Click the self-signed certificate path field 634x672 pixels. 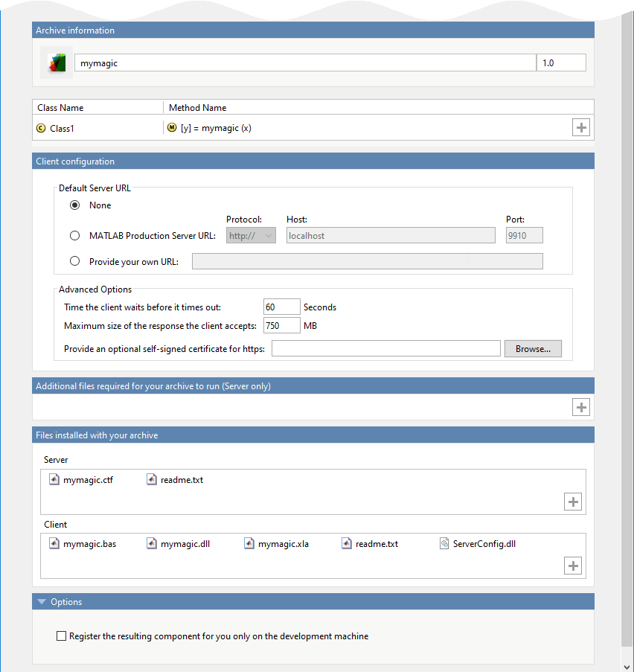(x=385, y=349)
